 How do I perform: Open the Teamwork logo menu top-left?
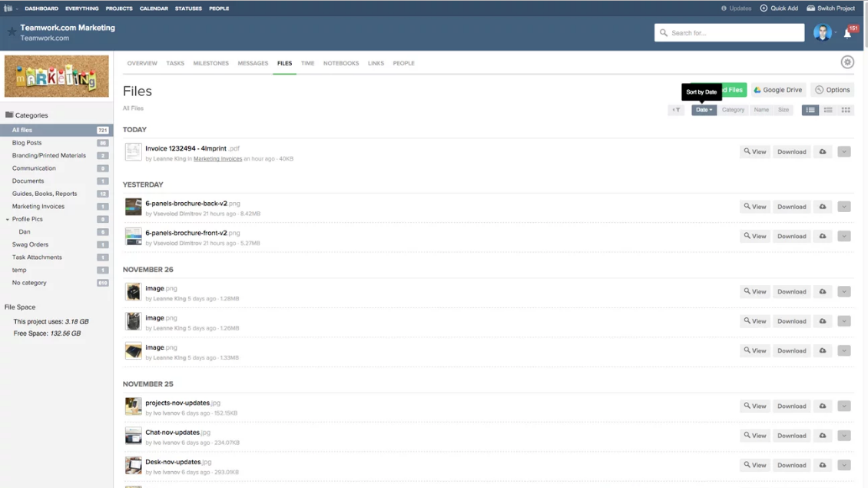click(x=9, y=8)
